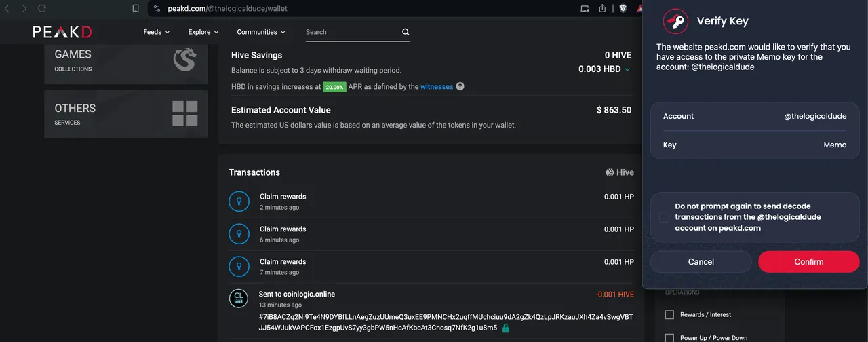This screenshot has width=868, height=342.
Task: Click the 0 HIVE savings balance
Action: tap(618, 55)
